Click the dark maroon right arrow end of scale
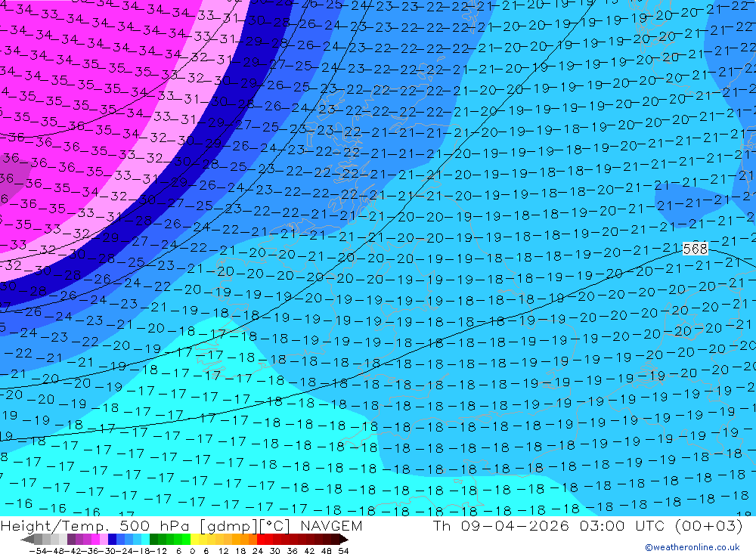Screen dimensions: 756x554 pos(343,539)
